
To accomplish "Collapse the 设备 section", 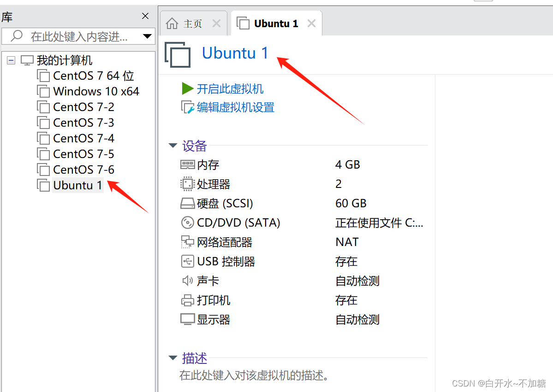I will (173, 145).
